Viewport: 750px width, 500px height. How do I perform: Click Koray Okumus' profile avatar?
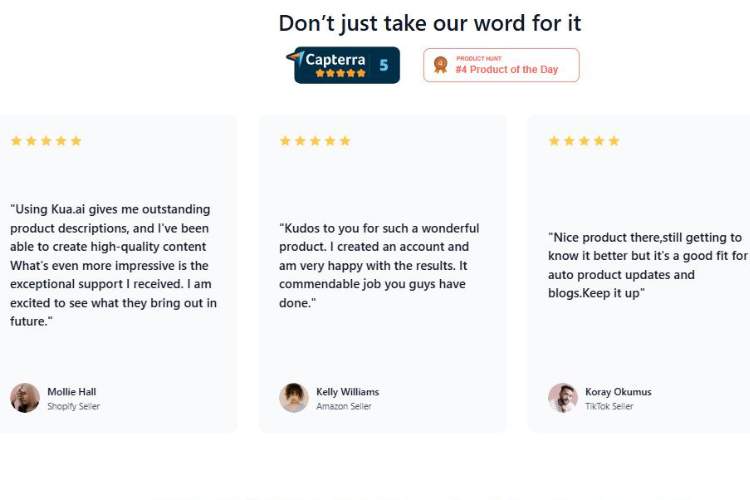[563, 398]
